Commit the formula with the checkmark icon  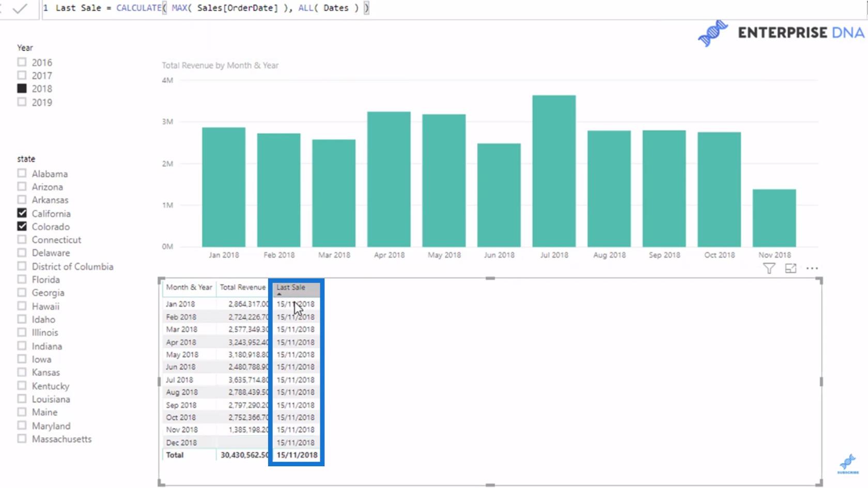20,8
